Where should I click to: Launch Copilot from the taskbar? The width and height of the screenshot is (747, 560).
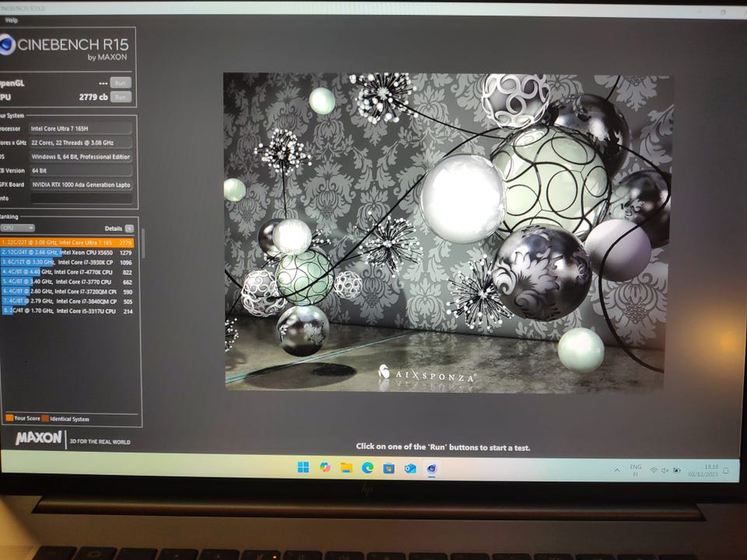pyautogui.click(x=325, y=467)
